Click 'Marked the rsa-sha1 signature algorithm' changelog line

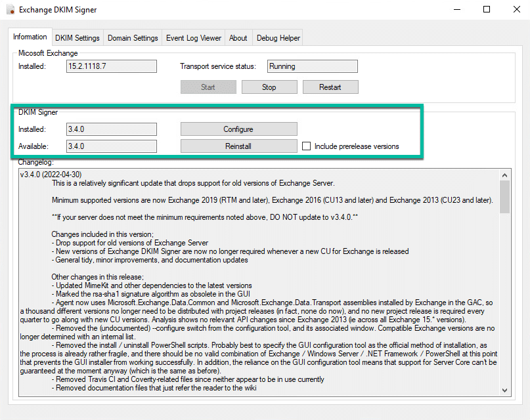click(x=151, y=294)
